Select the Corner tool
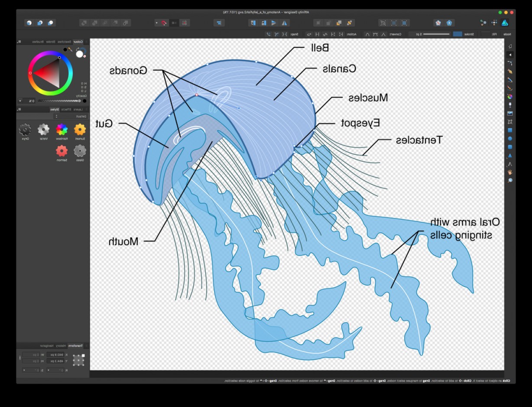Viewport: 532px width, 407px height. tap(510, 63)
